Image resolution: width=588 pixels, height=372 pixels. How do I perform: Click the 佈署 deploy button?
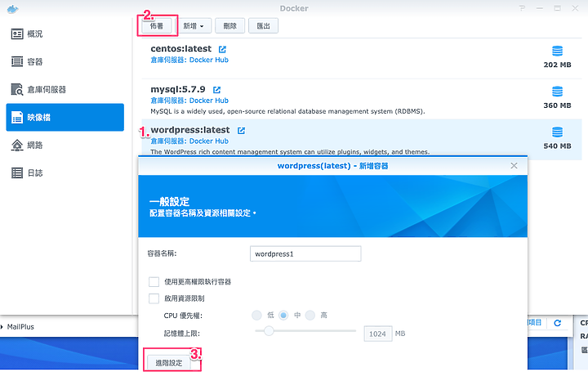click(157, 26)
